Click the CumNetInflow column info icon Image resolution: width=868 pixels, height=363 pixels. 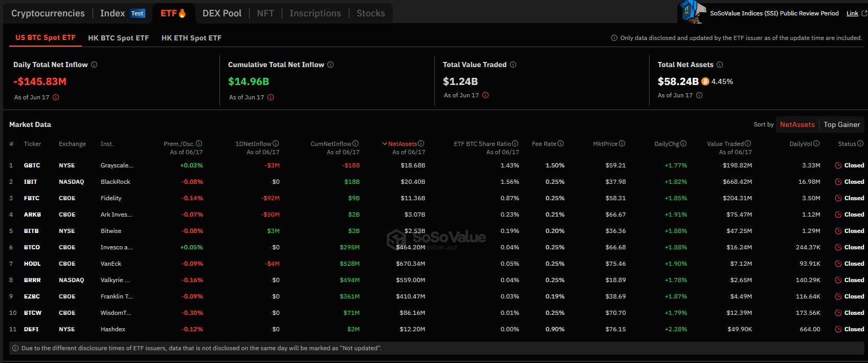[x=355, y=144]
